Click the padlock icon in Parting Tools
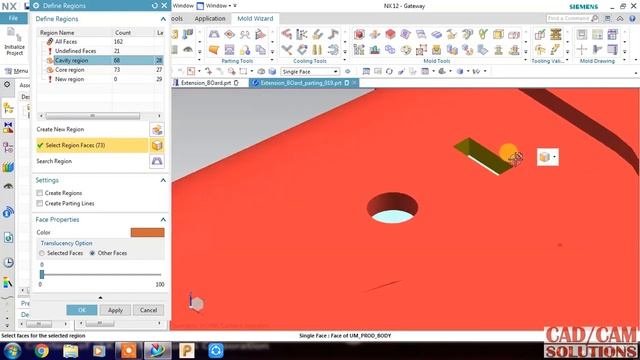 (x=245, y=50)
